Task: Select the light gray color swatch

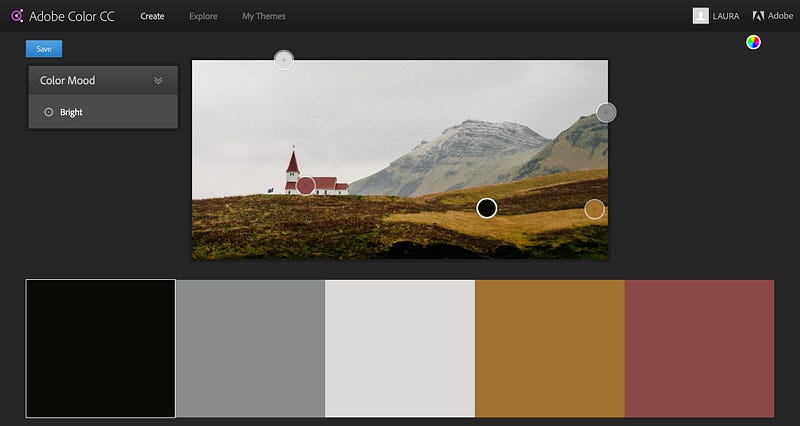Action: coord(400,348)
